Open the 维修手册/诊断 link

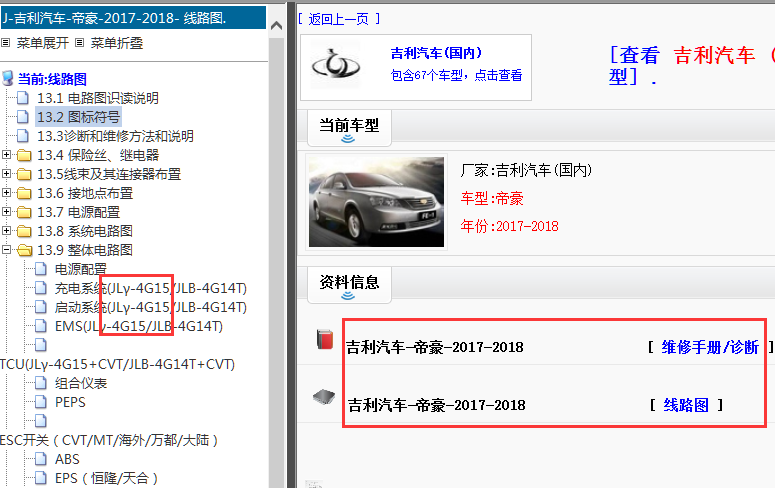click(x=710, y=347)
